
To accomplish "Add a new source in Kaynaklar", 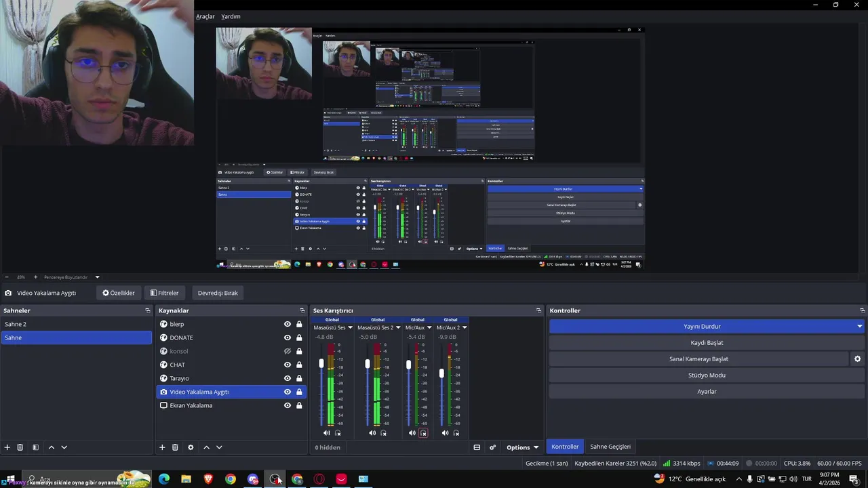I will [162, 447].
